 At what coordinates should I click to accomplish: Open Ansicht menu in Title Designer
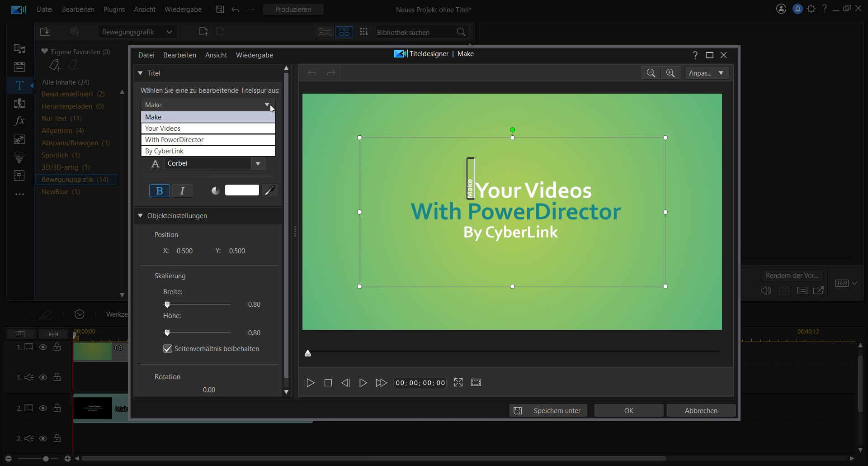[x=216, y=55]
